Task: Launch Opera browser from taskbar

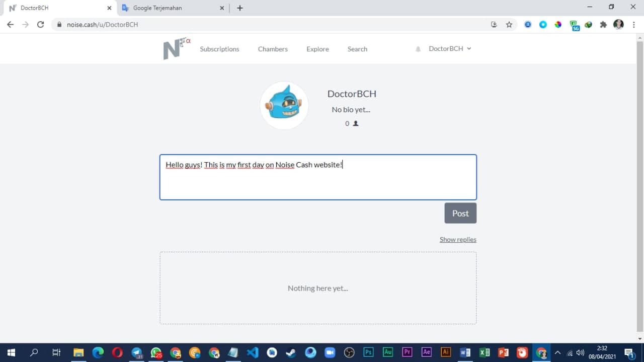Action: (x=117, y=352)
